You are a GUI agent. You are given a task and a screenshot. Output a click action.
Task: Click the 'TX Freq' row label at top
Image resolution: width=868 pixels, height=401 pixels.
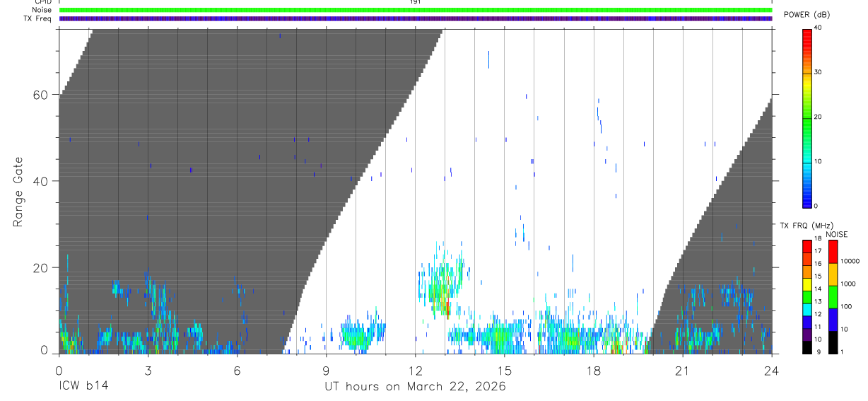[x=37, y=18]
